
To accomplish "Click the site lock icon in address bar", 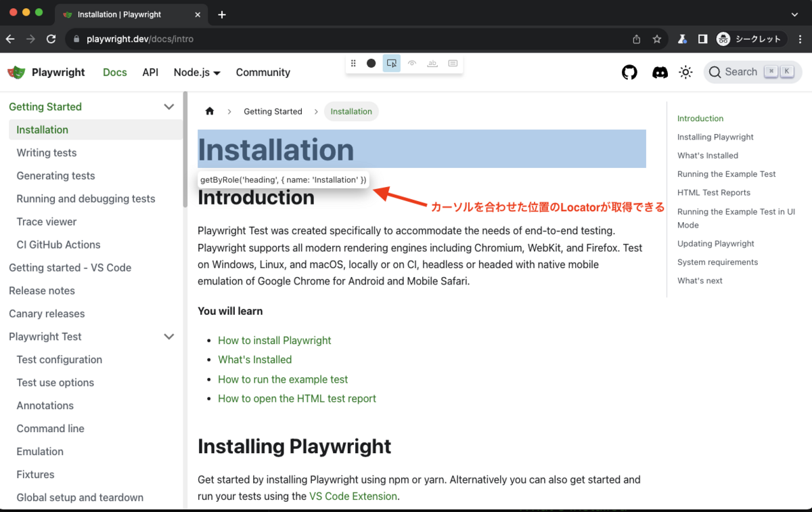I will (76, 39).
